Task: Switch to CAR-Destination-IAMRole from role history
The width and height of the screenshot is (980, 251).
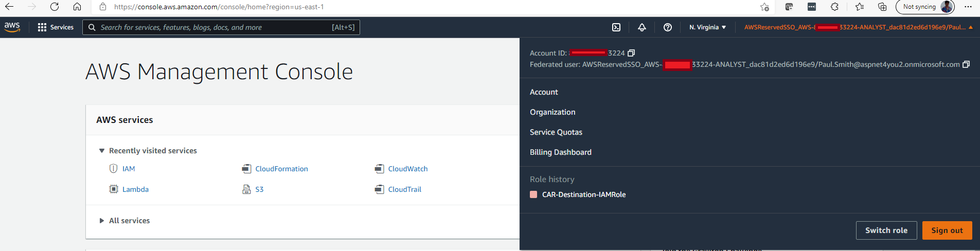Action: 584,194
